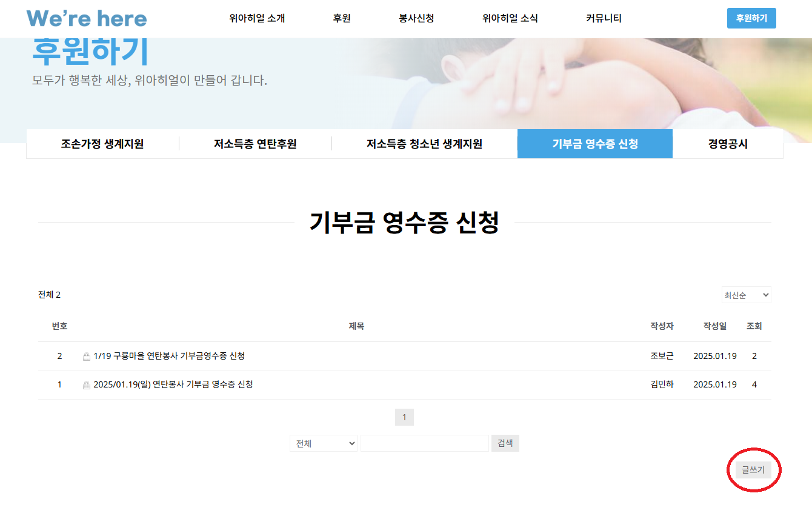Switch to the 저소득층 연탄후원 tab
Image resolution: width=812 pixels, height=513 pixels.
pos(255,144)
